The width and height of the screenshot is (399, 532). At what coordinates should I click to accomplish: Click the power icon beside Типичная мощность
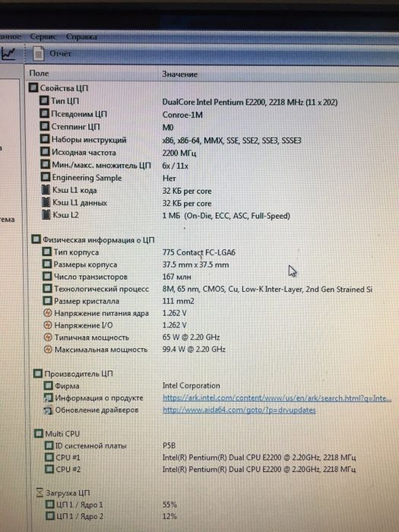[x=48, y=337]
